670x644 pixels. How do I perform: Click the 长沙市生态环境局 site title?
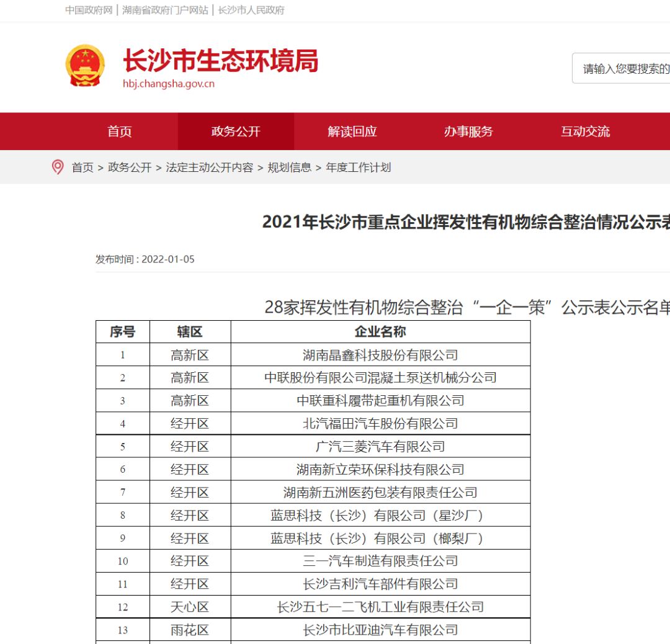tap(221, 61)
